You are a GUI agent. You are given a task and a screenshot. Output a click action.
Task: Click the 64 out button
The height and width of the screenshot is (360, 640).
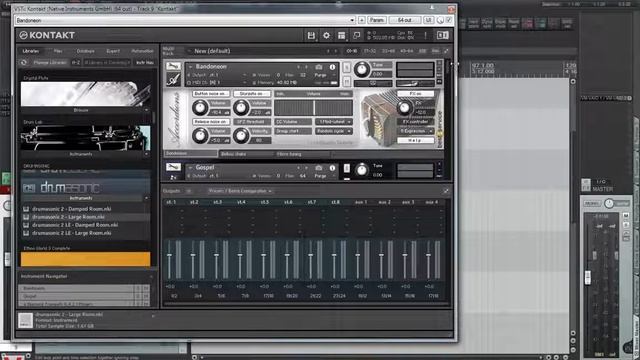(405, 20)
